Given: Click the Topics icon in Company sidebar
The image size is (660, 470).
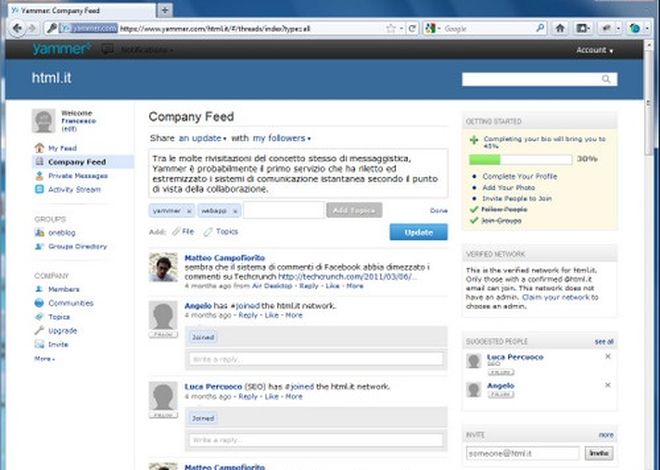Looking at the screenshot, I should coord(39,316).
